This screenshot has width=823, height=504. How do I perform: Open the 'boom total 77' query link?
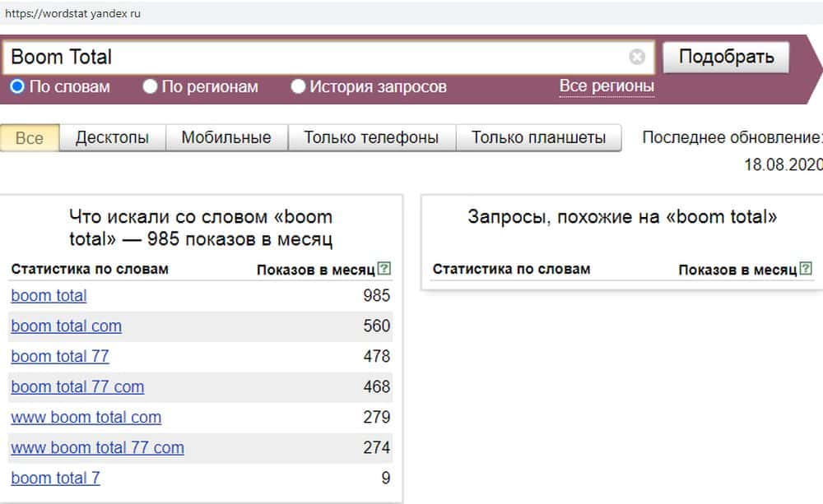[x=60, y=357]
